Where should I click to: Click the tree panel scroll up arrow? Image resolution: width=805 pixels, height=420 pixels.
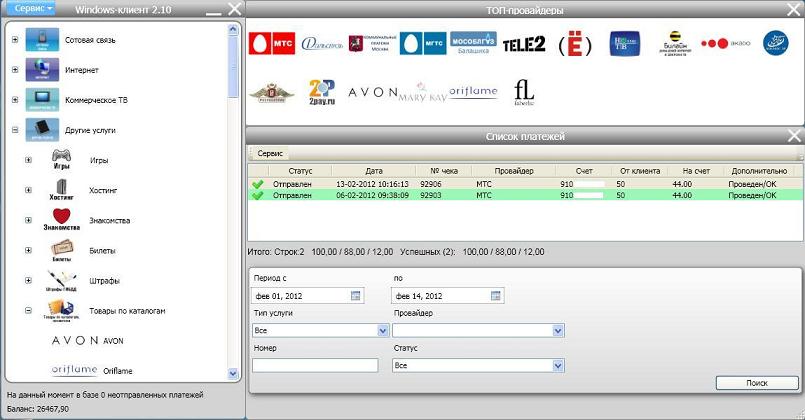233,30
